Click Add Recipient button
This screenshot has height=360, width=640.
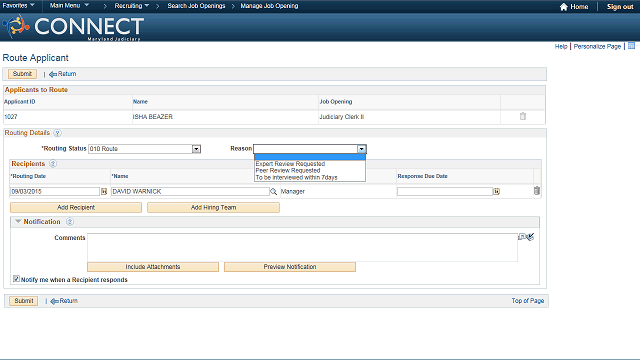coord(76,207)
